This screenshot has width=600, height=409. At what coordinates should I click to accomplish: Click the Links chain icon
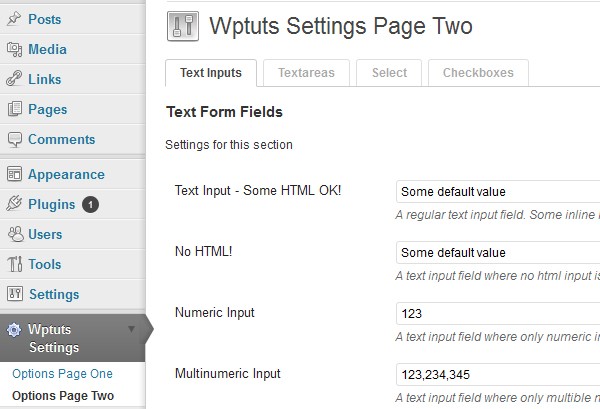[x=14, y=78]
